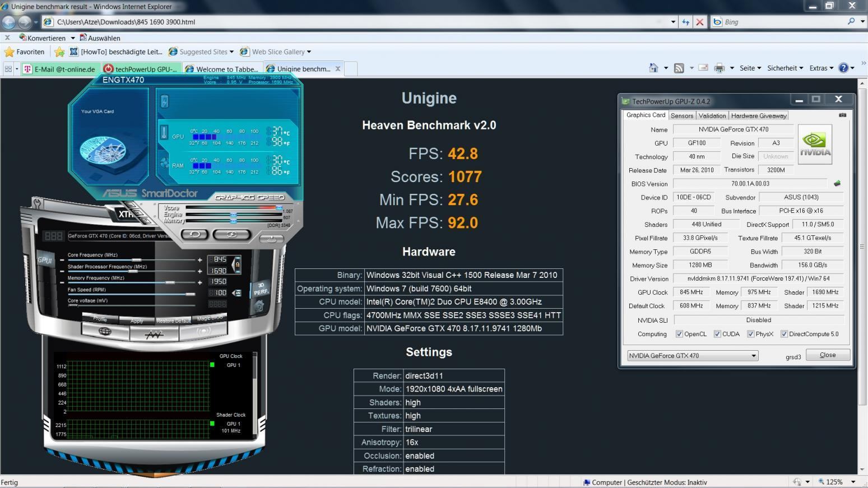Expand Web Slice Gallery dropdown

pos(309,52)
